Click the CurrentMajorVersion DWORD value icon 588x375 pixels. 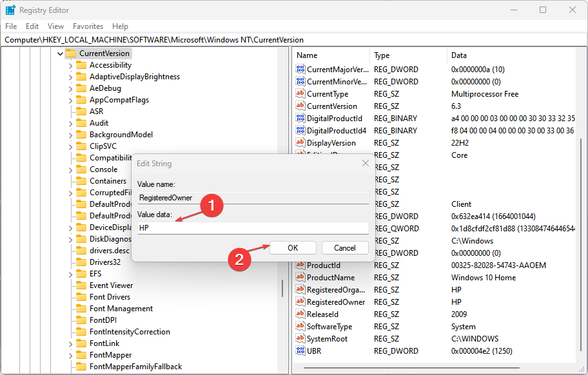(x=300, y=69)
